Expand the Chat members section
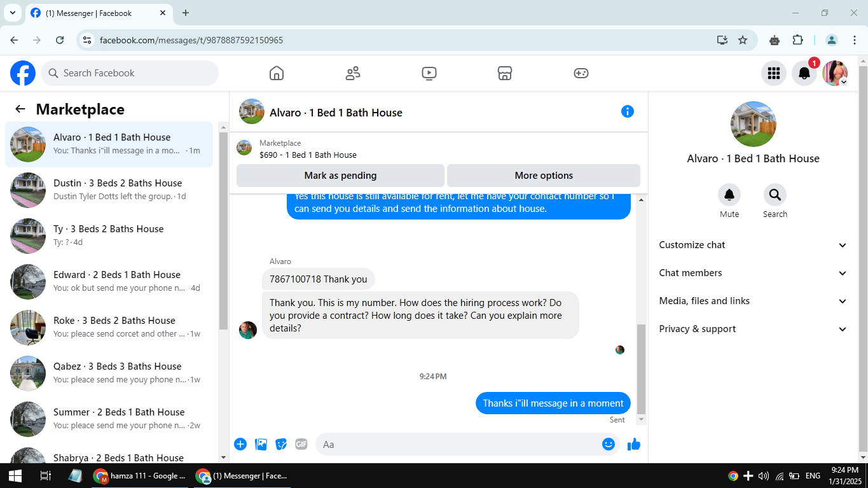Viewport: 868px width, 488px height. point(754,273)
